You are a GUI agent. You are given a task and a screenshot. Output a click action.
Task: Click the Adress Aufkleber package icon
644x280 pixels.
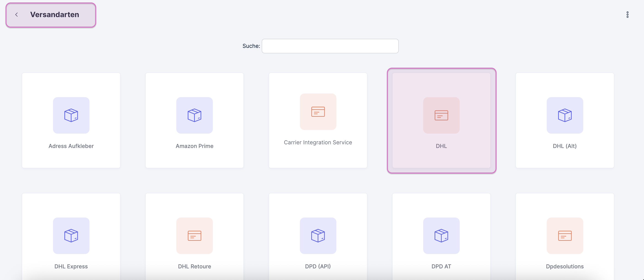pyautogui.click(x=71, y=115)
